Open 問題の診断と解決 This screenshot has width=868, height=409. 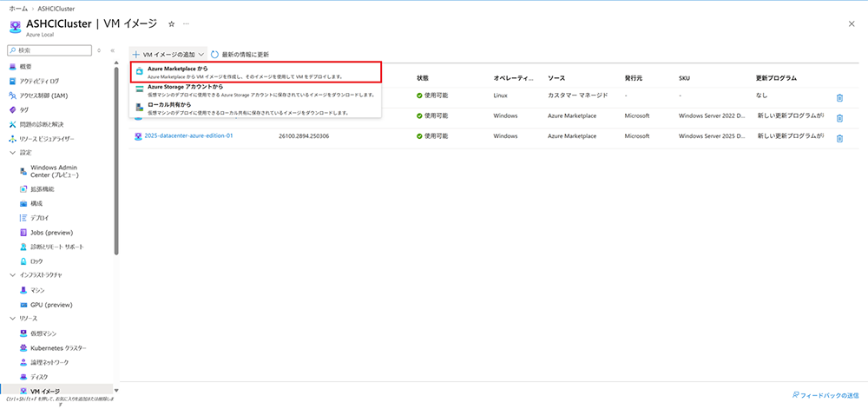click(x=42, y=124)
